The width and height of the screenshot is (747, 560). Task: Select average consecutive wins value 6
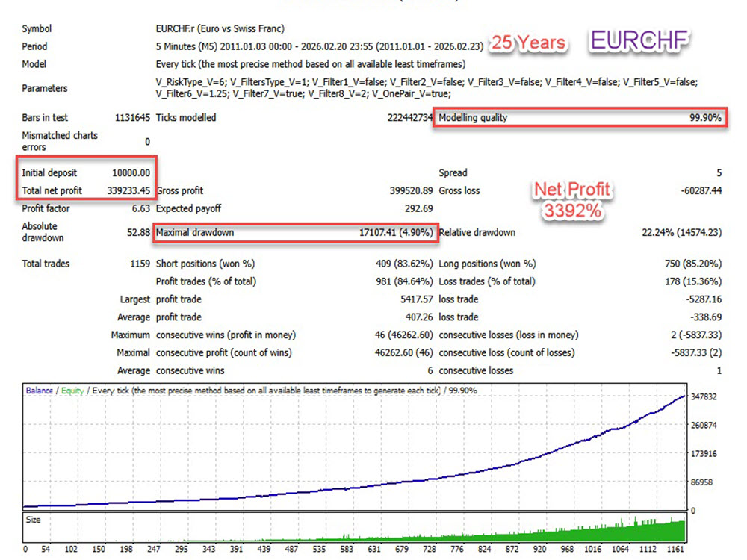[430, 370]
